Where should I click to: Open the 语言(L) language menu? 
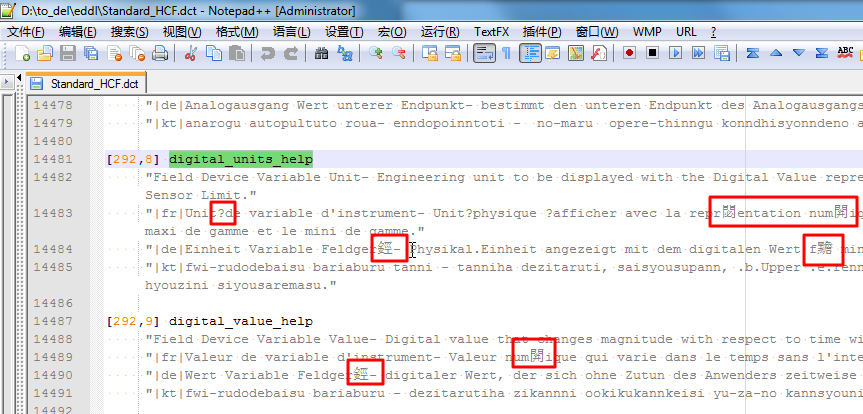pyautogui.click(x=291, y=31)
